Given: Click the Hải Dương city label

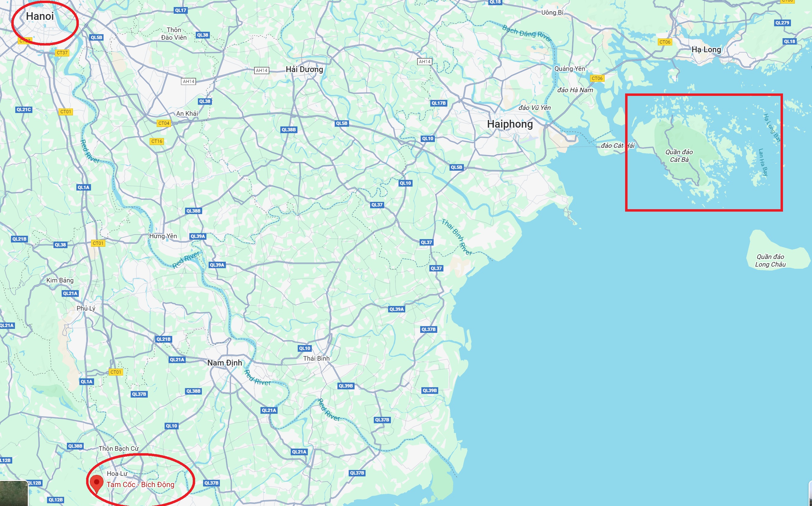Looking at the screenshot, I should pyautogui.click(x=304, y=69).
